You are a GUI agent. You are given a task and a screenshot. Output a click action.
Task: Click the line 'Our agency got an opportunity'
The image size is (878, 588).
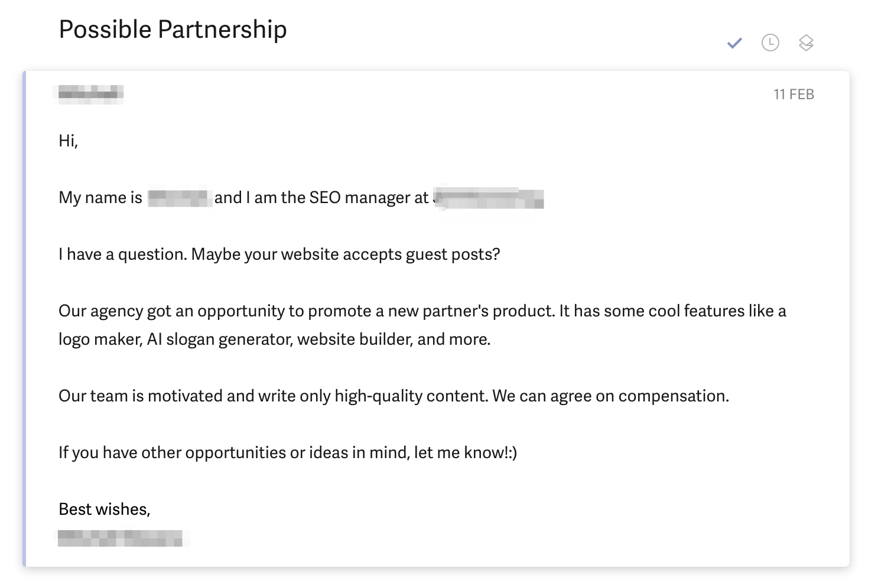422,311
